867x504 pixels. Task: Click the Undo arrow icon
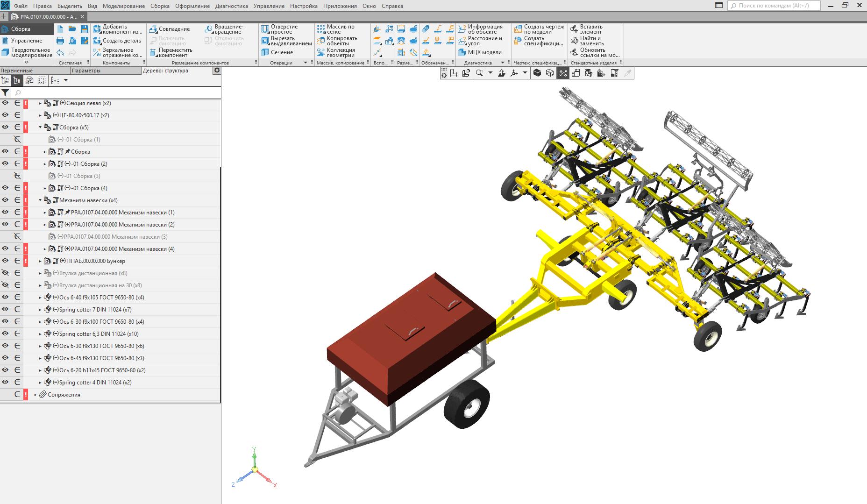pos(60,53)
